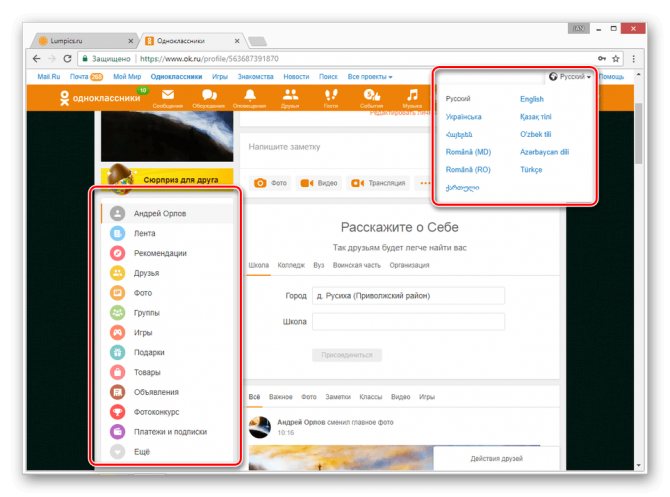
Task: Select Türkçe in the language list
Action: click(x=531, y=170)
